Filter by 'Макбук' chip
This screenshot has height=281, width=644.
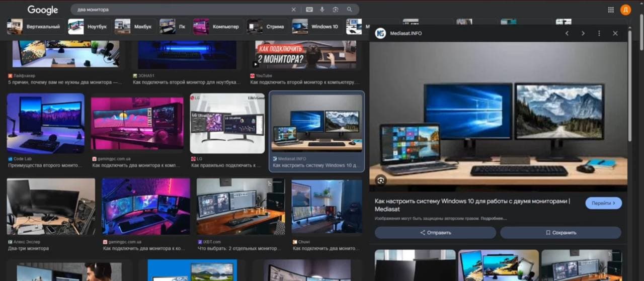pyautogui.click(x=135, y=26)
